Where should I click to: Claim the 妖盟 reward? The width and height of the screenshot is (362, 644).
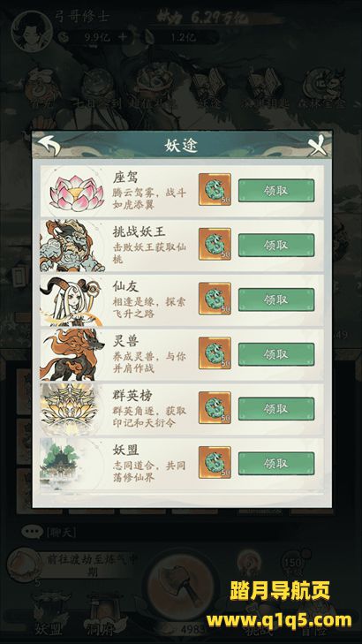(x=276, y=463)
